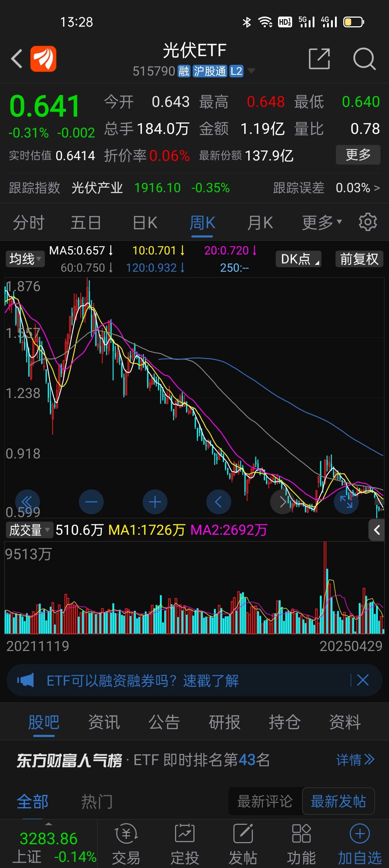Select 全部 posts filter
The image size is (389, 868).
[32, 801]
